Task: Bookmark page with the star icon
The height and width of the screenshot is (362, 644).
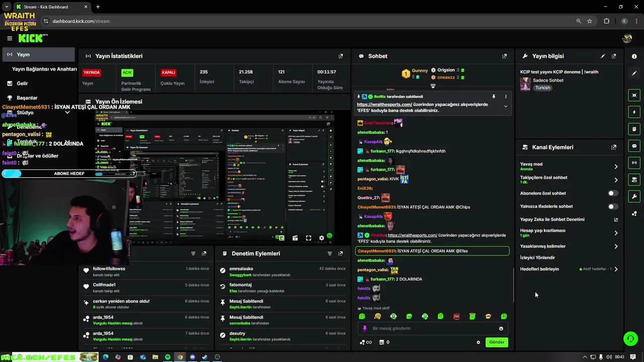Action: tap(590, 21)
